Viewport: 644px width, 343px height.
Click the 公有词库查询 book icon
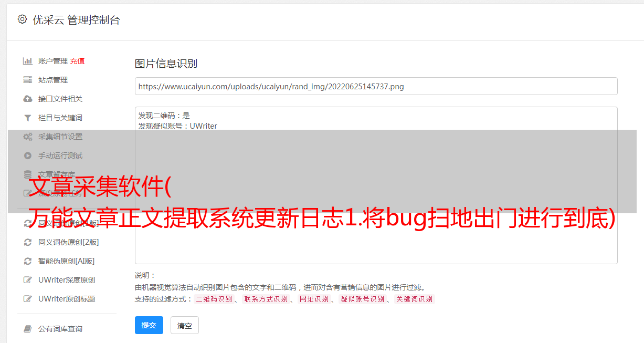click(x=28, y=329)
